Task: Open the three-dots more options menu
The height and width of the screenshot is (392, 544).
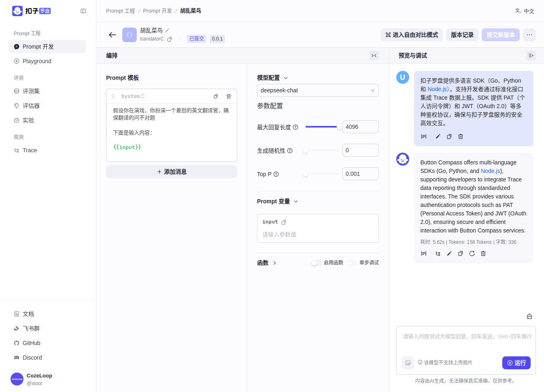Action: click(529, 35)
